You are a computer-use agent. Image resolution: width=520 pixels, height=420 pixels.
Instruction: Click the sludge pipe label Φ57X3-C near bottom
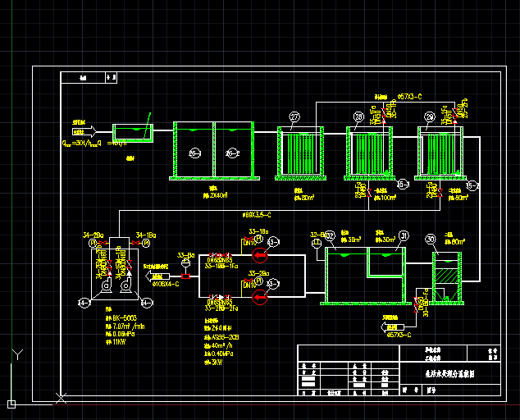pyautogui.click(x=399, y=335)
